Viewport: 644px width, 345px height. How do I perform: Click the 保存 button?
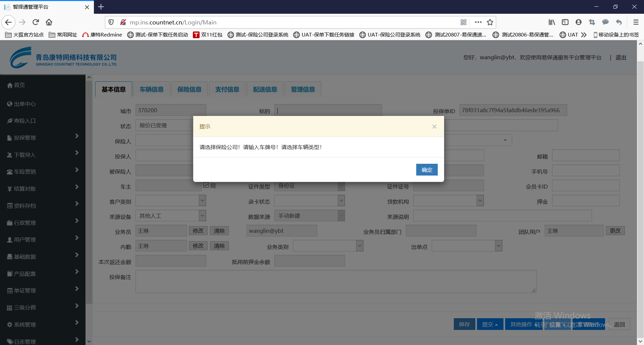pyautogui.click(x=465, y=324)
